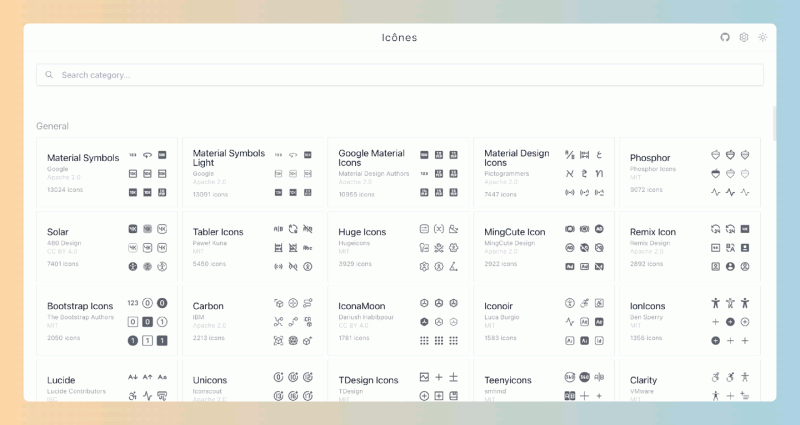Click '480 Design' author text

(64, 243)
